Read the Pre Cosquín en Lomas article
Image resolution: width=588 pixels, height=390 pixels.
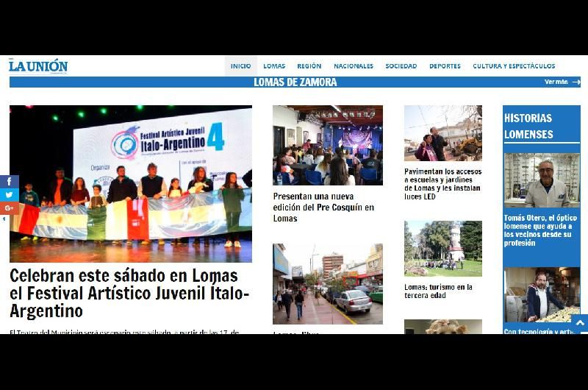click(x=323, y=208)
